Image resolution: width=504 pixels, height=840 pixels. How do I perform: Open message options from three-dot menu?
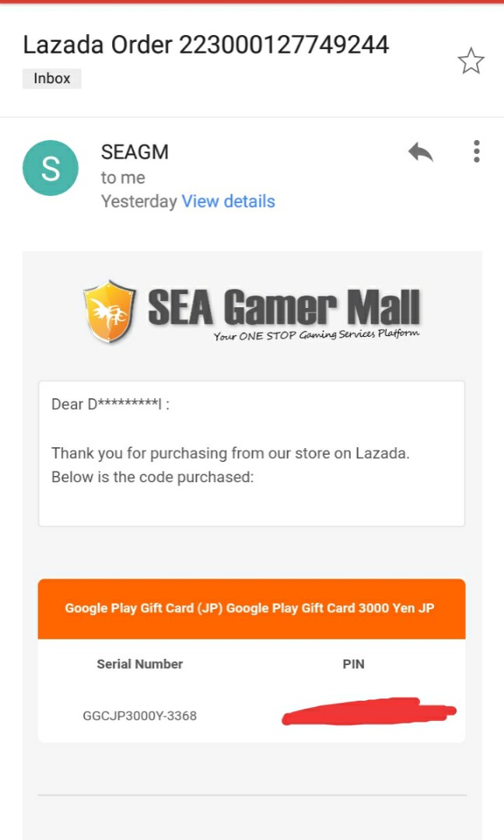tap(476, 152)
